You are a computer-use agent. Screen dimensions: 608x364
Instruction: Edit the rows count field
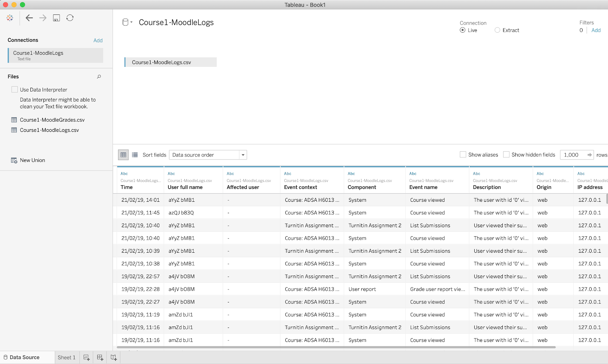(573, 155)
